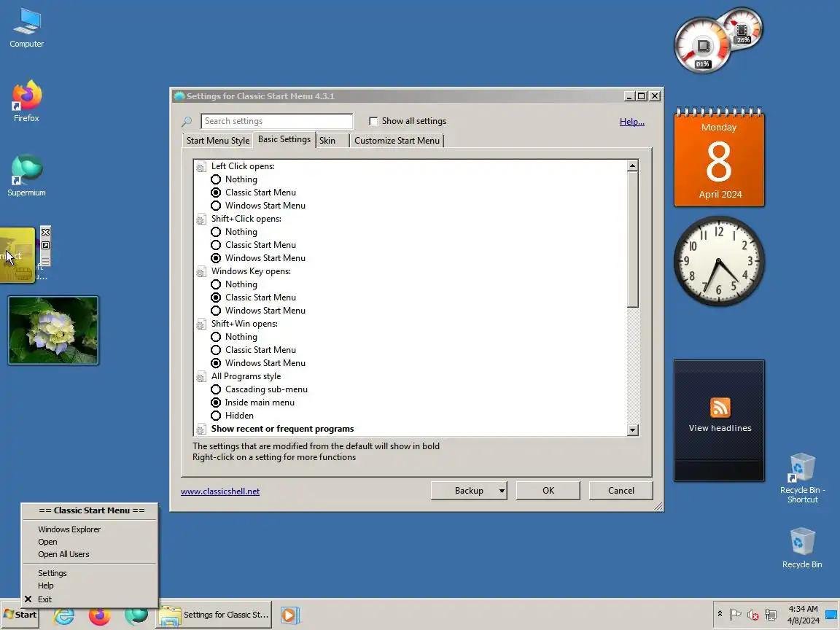The height and width of the screenshot is (630, 840).
Task: Open Supermium from the taskbar
Action: [x=136, y=615]
